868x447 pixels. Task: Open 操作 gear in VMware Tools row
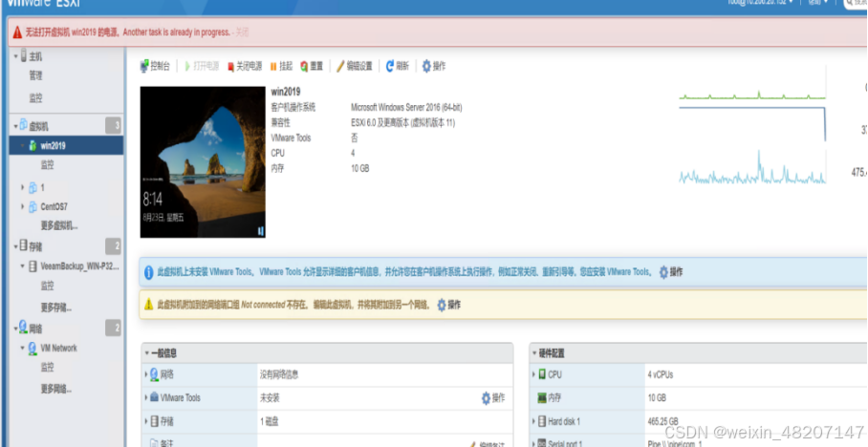pos(492,397)
